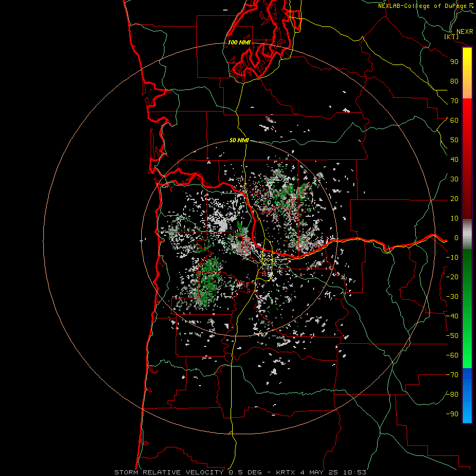Click the 80 value on the velocity scale

pyautogui.click(x=454, y=81)
